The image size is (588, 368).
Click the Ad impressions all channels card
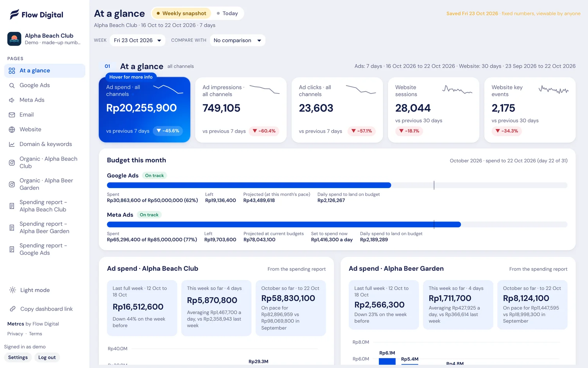[x=241, y=110]
